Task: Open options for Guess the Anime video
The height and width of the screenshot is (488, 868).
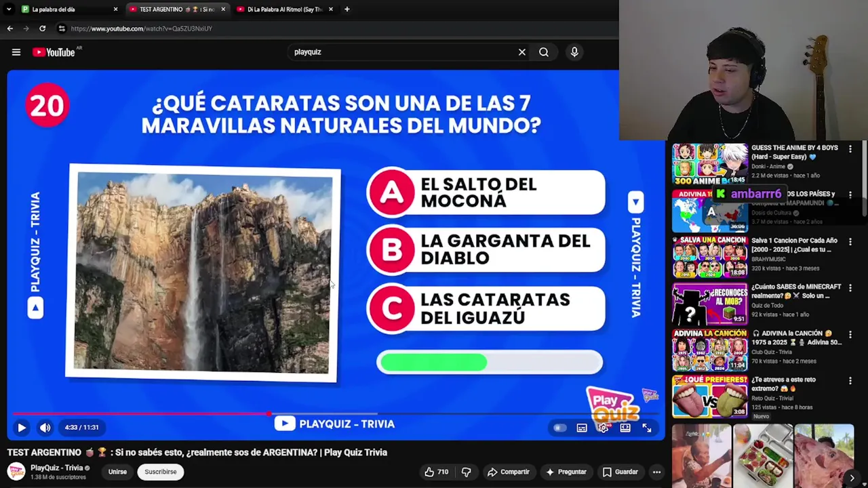Action: (850, 148)
